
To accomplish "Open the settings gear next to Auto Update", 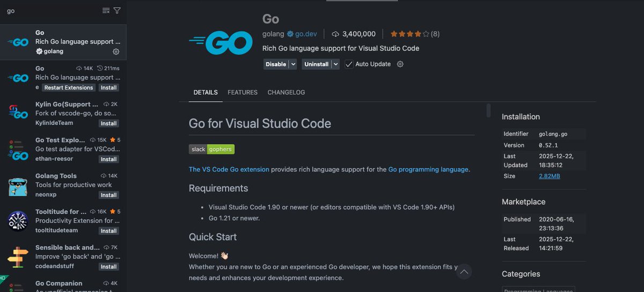I will point(400,64).
